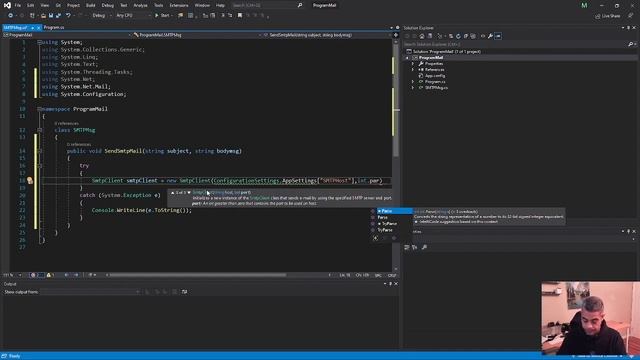Image resolution: width=640 pixels, height=360 pixels.
Task: Toggle word wrap in Output panel
Action: tap(184, 292)
